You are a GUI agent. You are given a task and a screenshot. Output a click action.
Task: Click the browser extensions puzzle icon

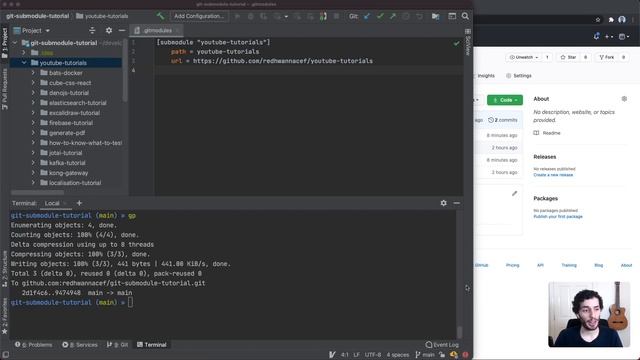tap(611, 20)
